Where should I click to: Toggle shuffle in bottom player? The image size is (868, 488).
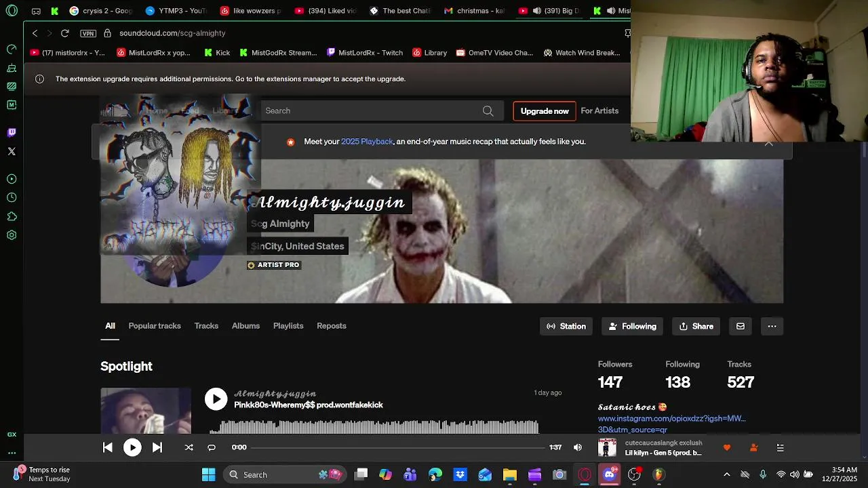tap(189, 447)
